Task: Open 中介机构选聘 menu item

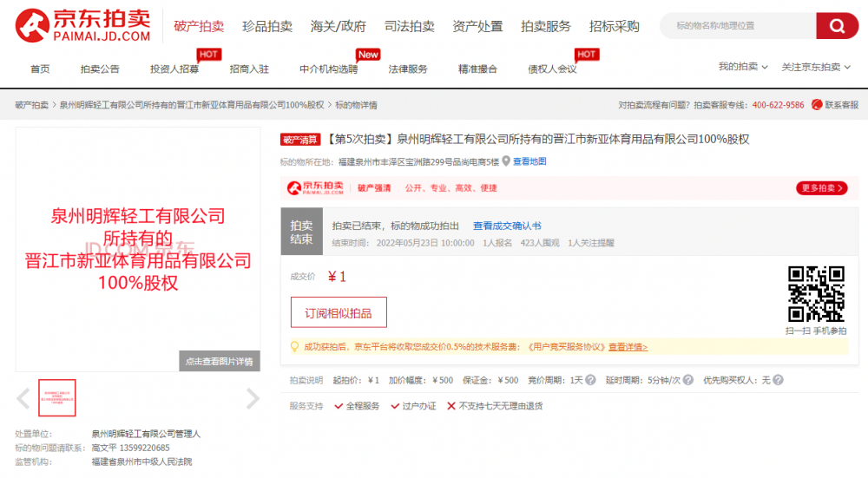Action: coord(329,69)
